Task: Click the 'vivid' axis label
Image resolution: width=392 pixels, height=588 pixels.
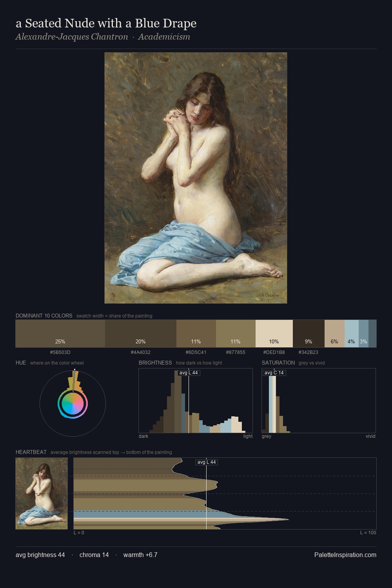Action: click(x=370, y=436)
